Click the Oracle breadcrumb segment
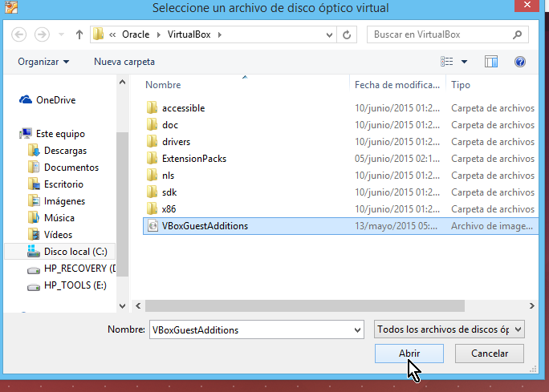The width and height of the screenshot is (549, 392). pos(136,34)
